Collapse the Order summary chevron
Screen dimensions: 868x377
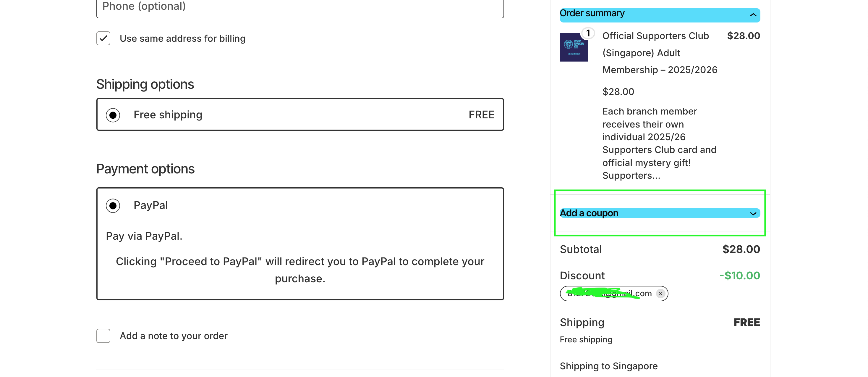pos(753,15)
